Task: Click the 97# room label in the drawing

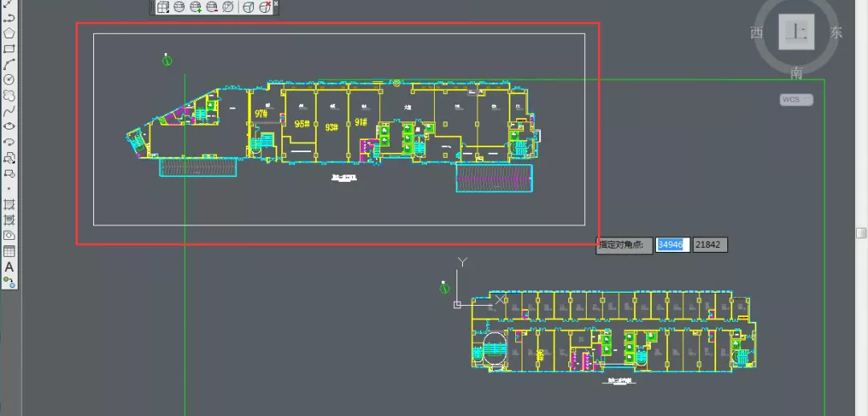Action: click(x=261, y=113)
